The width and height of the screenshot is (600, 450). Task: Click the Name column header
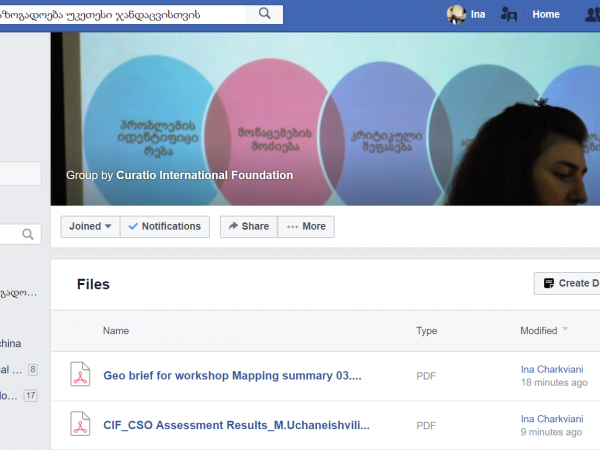[x=116, y=331]
